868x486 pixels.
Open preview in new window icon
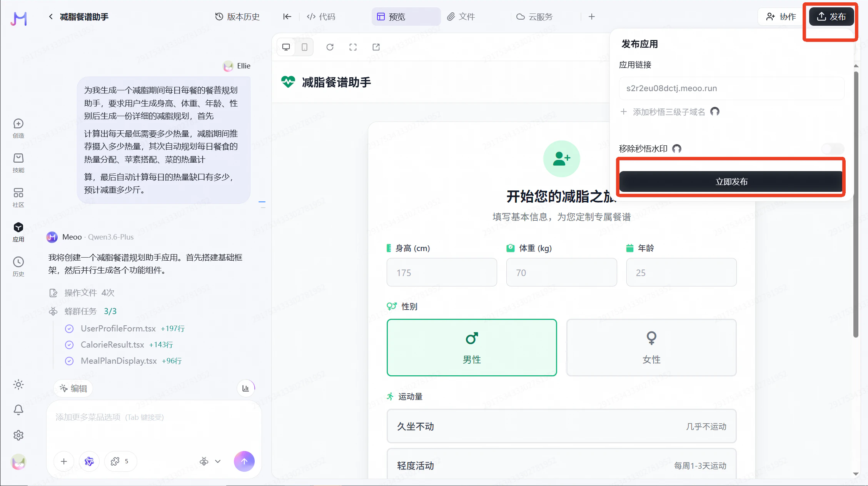pos(376,47)
